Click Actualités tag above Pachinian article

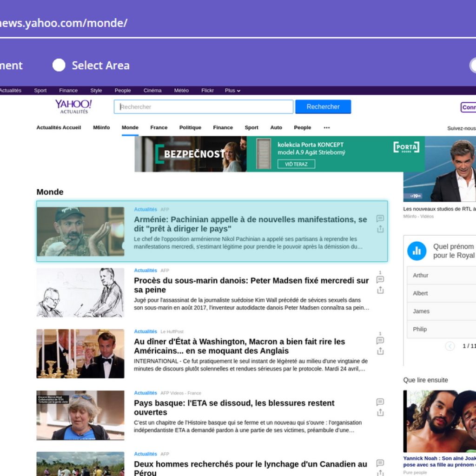[x=145, y=210]
